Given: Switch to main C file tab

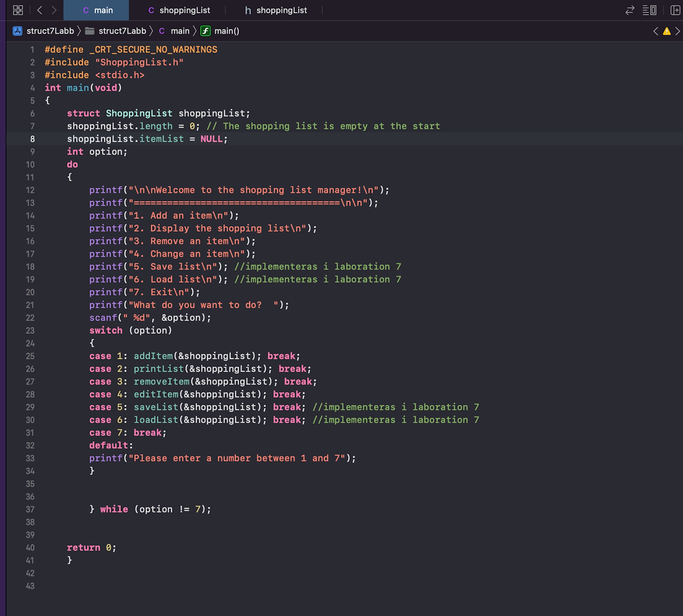Looking at the screenshot, I should (98, 10).
